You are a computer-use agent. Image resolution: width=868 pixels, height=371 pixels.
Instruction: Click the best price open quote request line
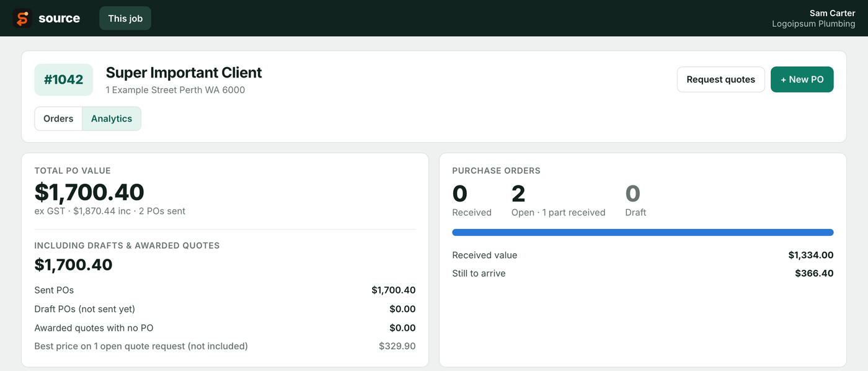pos(141,346)
